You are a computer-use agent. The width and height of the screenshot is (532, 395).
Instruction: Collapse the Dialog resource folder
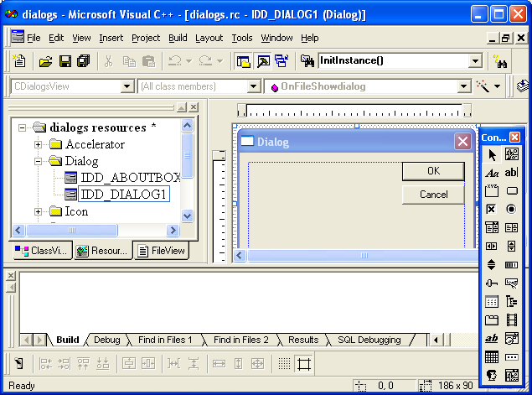pos(39,161)
